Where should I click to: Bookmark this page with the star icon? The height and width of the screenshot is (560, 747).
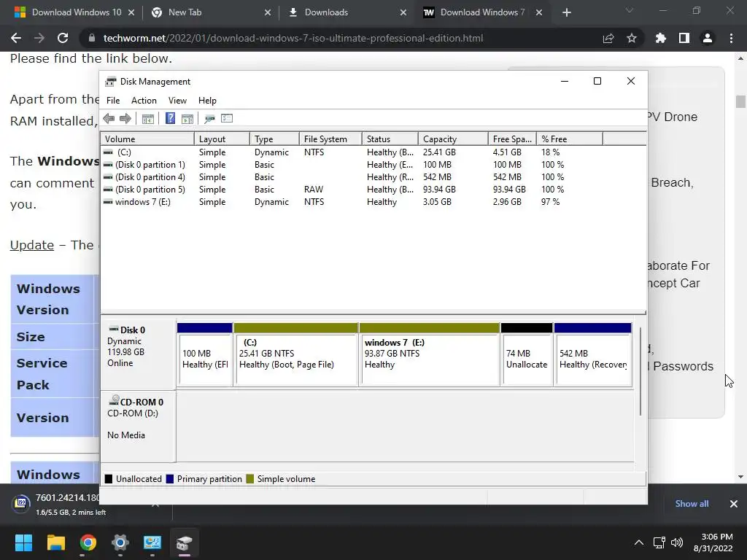(632, 38)
